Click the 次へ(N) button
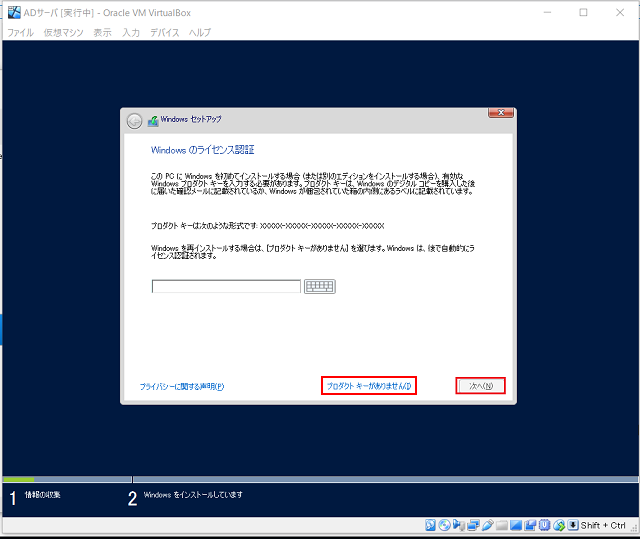This screenshot has height=539, width=640. tap(481, 386)
